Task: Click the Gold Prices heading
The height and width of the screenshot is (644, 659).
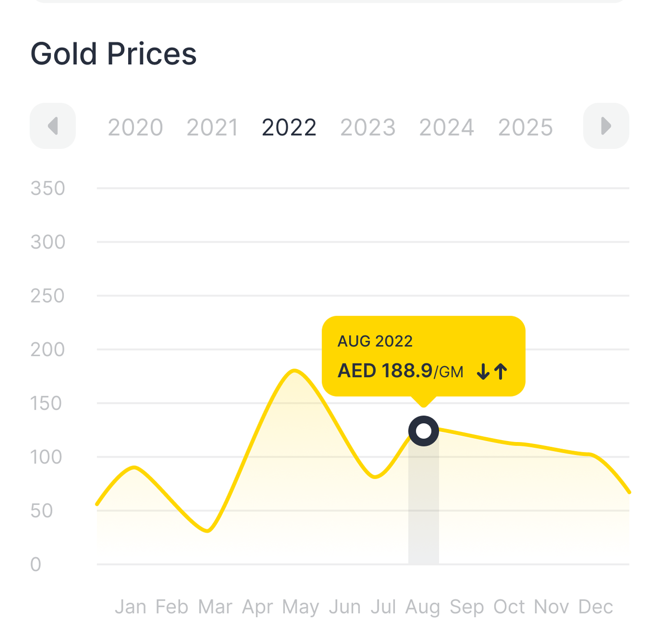Action: (x=114, y=54)
